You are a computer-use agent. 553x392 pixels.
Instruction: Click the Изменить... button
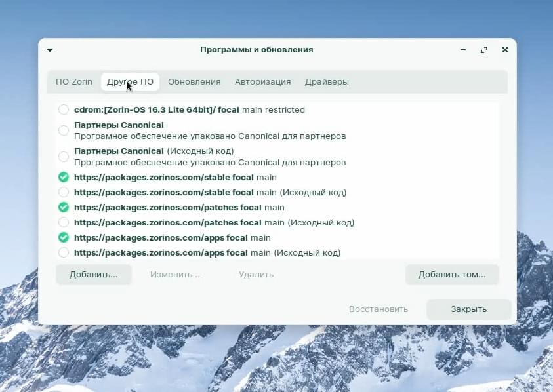tap(175, 275)
